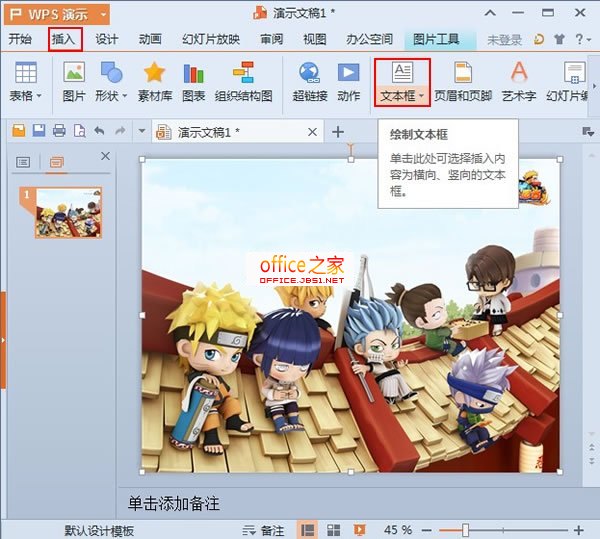Open the tab list dropdown at far right
Viewport: 600px width, 539px height.
(588, 132)
